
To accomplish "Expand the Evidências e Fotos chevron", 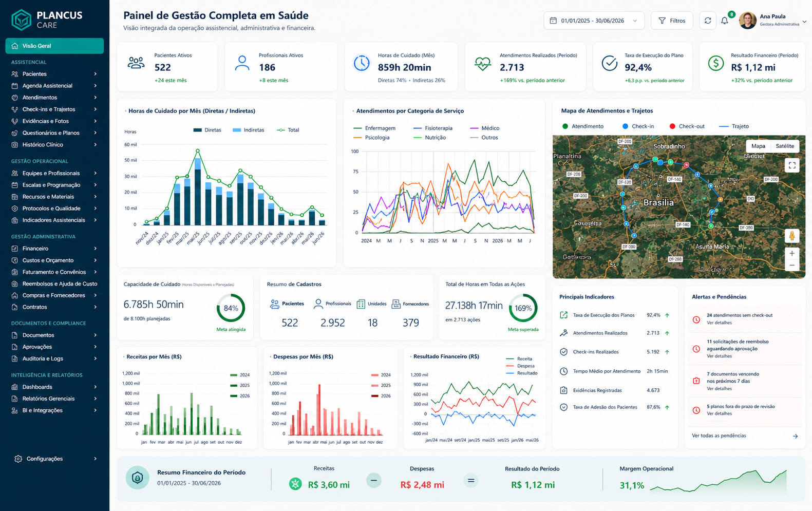I will (96, 121).
